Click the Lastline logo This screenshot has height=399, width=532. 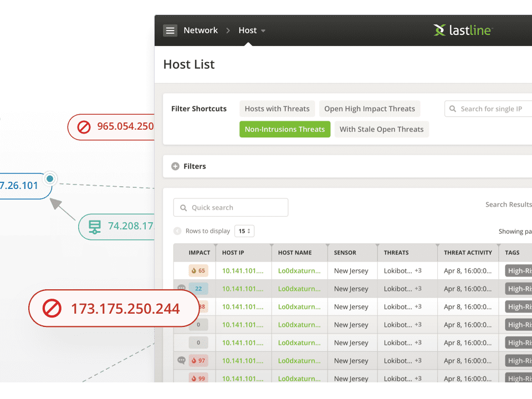tap(462, 30)
